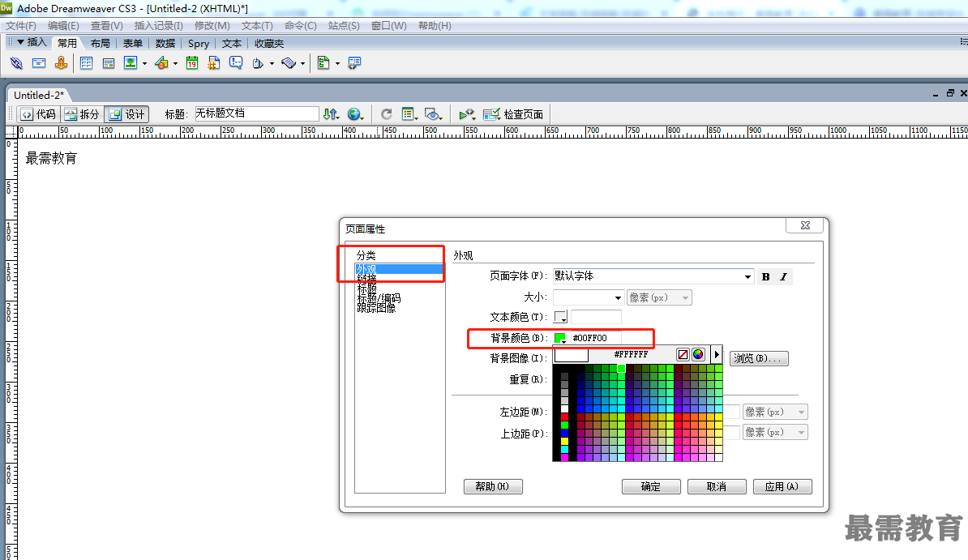Image resolution: width=968 pixels, height=560 pixels.
Task: Click the text color value field
Action: (596, 317)
